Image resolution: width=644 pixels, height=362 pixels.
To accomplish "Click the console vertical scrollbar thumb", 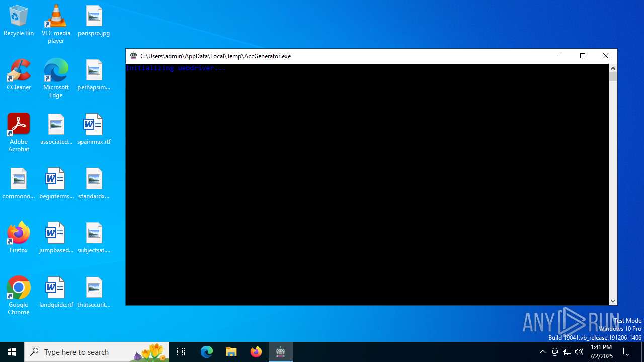I will click(613, 77).
